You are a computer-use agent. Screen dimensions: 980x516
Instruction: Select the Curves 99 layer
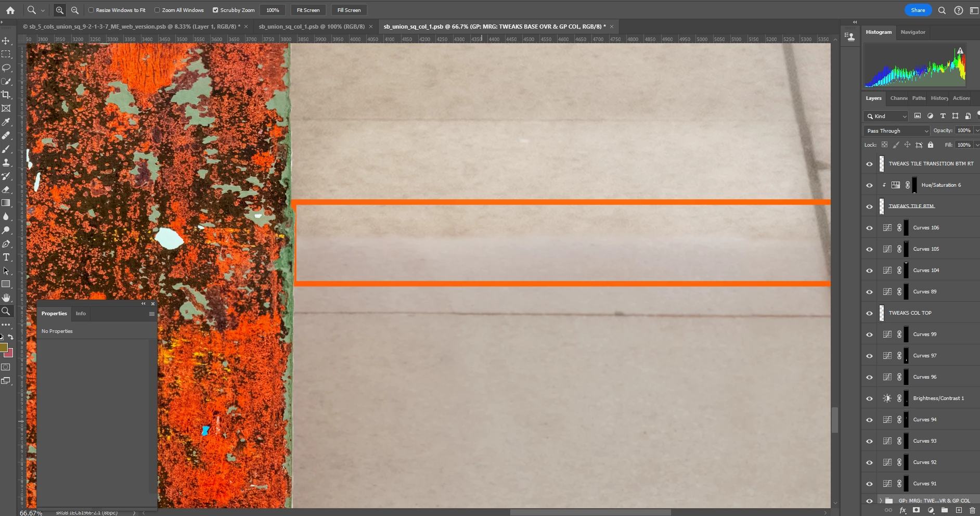925,334
